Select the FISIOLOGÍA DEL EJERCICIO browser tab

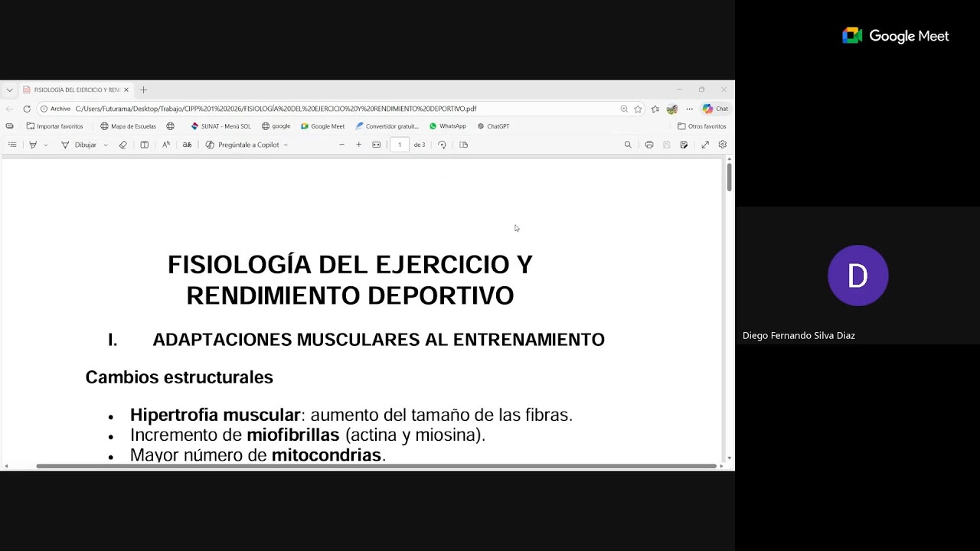(76, 90)
